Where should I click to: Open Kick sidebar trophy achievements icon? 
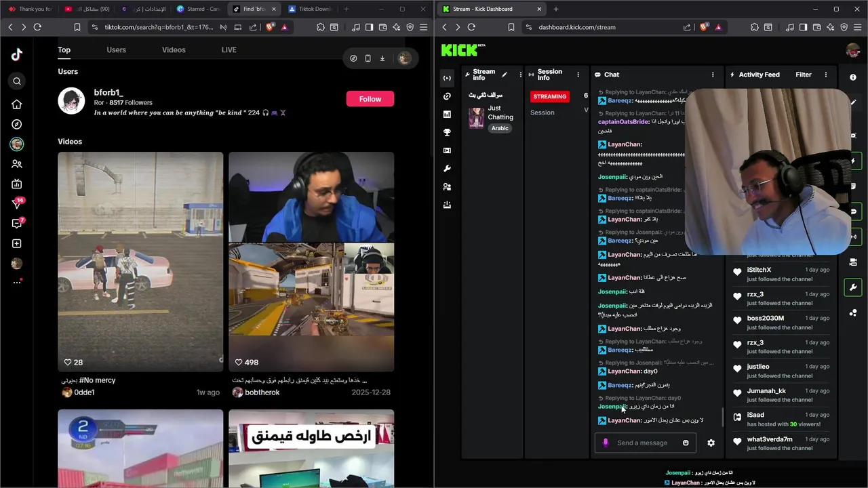coord(447,132)
